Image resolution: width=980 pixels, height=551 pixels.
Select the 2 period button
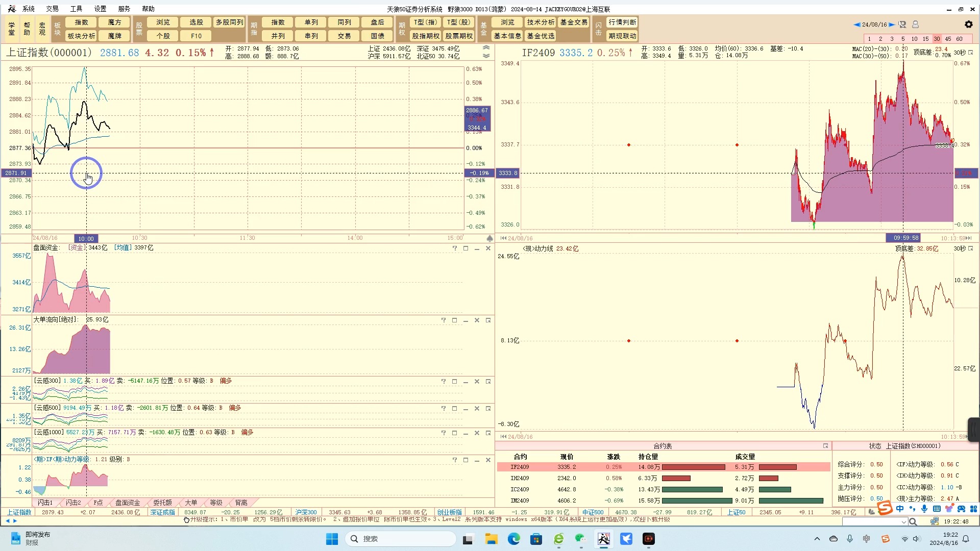(880, 39)
